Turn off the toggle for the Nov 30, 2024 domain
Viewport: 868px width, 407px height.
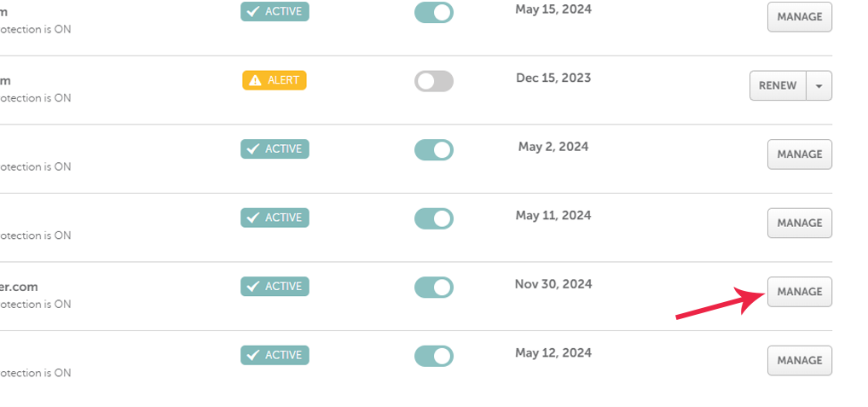coord(434,288)
